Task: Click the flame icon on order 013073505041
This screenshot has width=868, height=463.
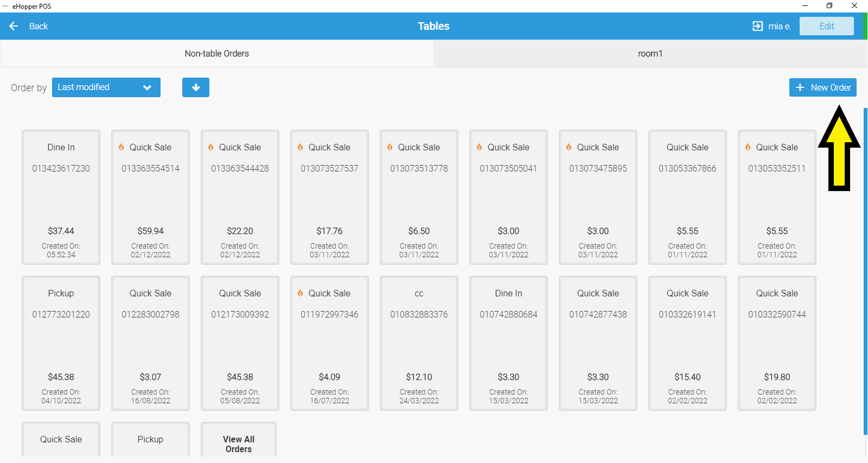Action: click(480, 147)
